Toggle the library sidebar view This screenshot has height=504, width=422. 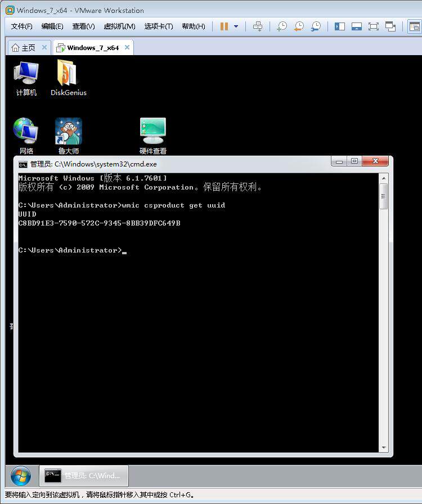click(x=340, y=26)
